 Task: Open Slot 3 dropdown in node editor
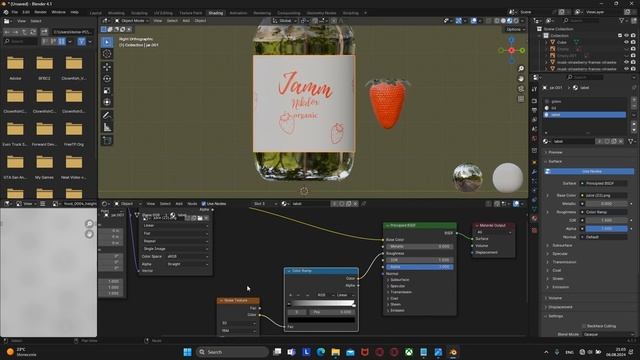[264, 204]
